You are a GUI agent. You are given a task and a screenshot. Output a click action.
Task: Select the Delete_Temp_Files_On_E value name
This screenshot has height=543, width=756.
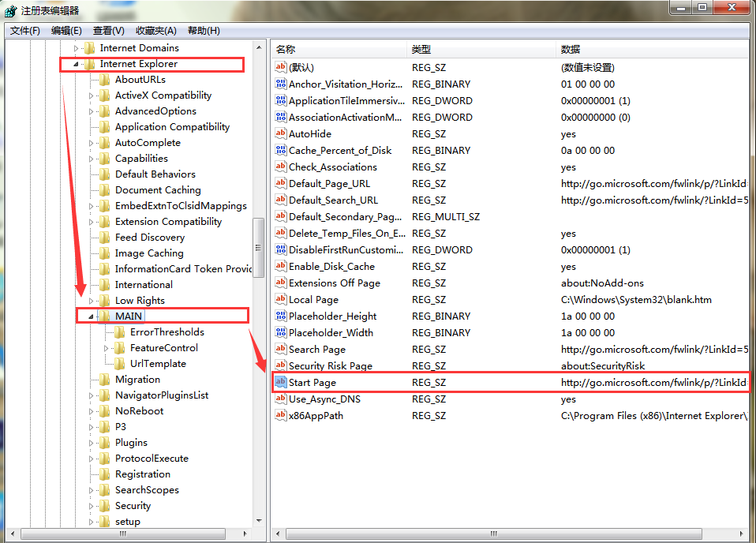[347, 233]
